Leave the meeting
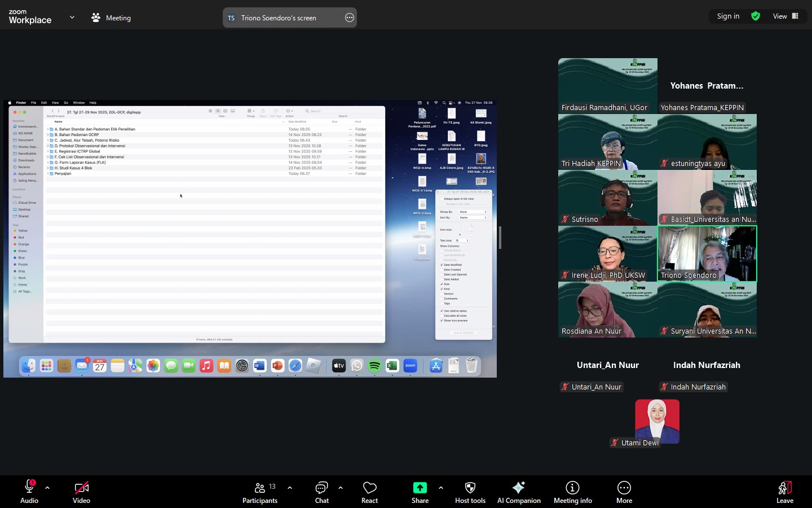This screenshot has width=812, height=508. (x=784, y=492)
